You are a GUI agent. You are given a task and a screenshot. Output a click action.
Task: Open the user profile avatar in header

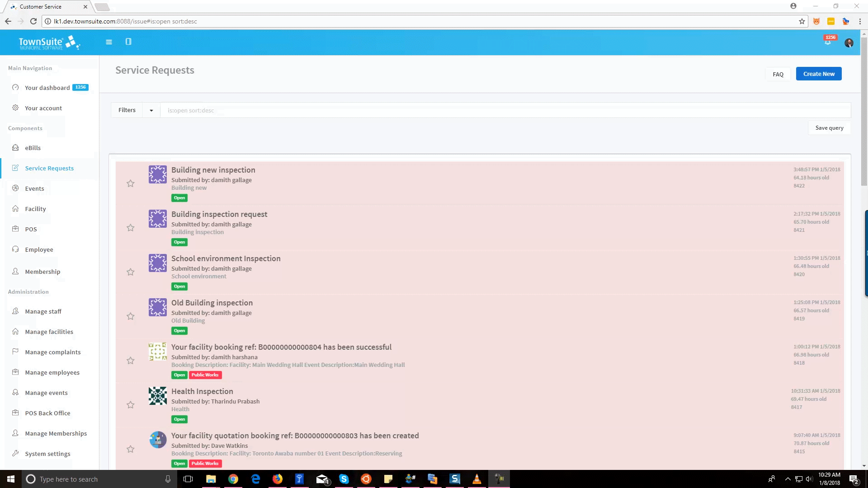(x=849, y=42)
